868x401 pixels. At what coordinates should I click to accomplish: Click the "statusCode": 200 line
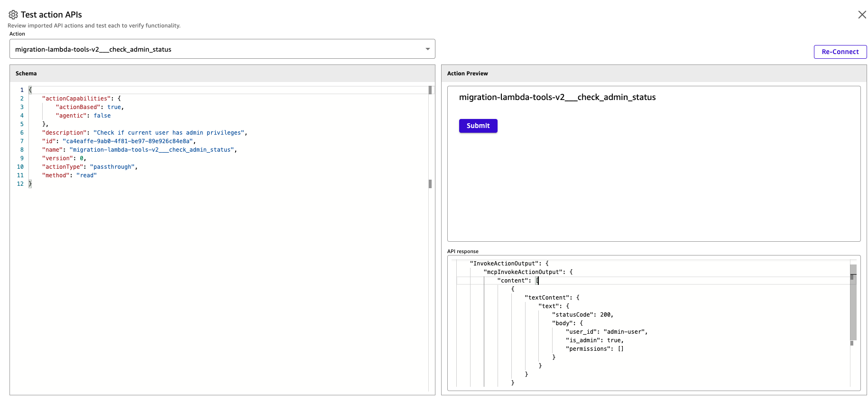point(582,315)
